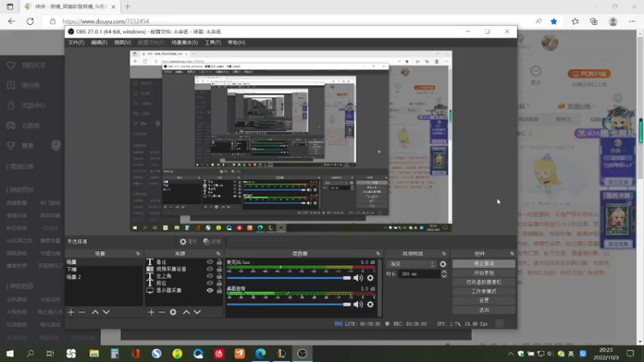
Task: Pop out the 场景 dock panel
Action: (x=138, y=253)
